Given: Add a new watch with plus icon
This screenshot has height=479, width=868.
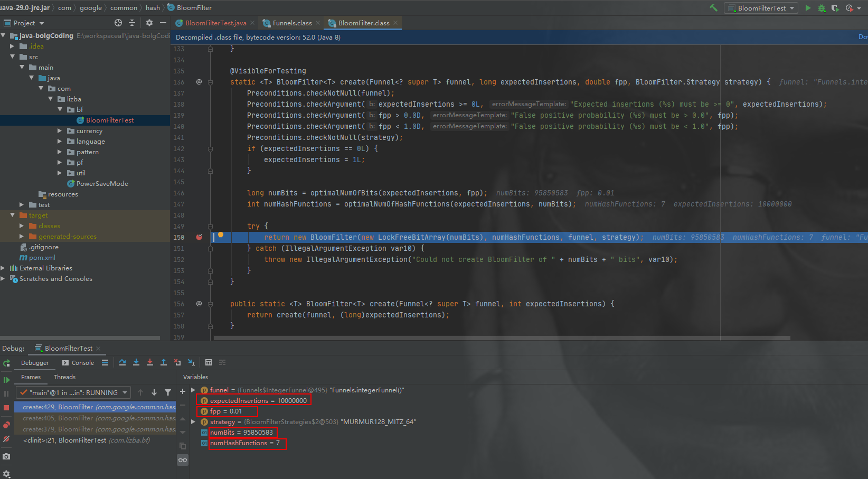Looking at the screenshot, I should click(x=183, y=391).
